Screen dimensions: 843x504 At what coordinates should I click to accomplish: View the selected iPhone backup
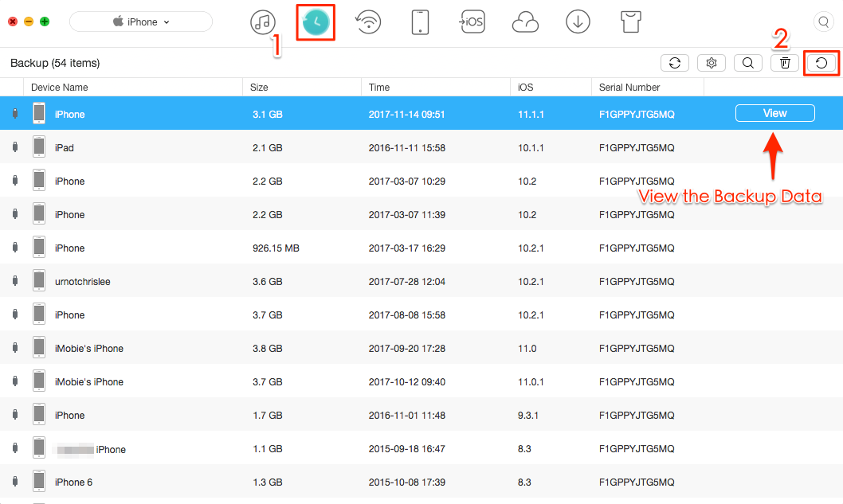tap(774, 113)
